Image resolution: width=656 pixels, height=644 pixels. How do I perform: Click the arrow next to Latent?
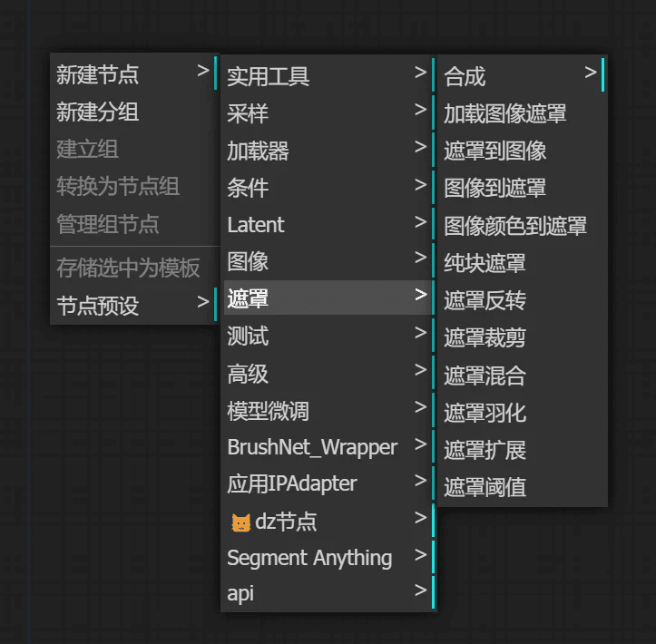click(x=420, y=221)
